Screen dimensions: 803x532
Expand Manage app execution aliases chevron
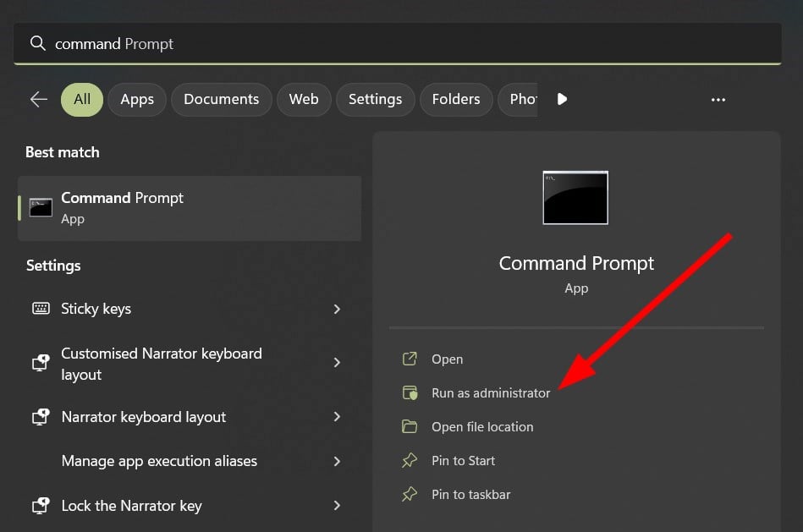337,461
